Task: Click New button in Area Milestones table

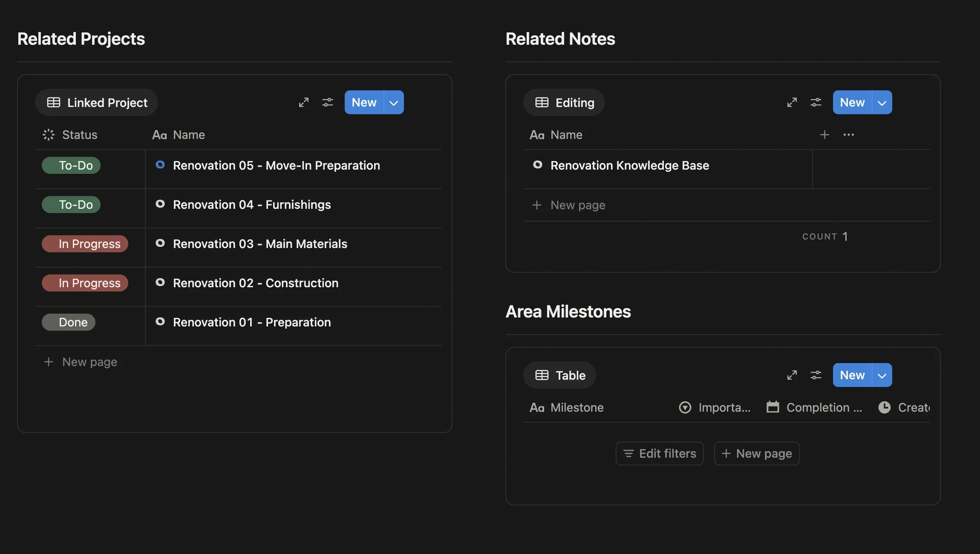Action: point(853,375)
